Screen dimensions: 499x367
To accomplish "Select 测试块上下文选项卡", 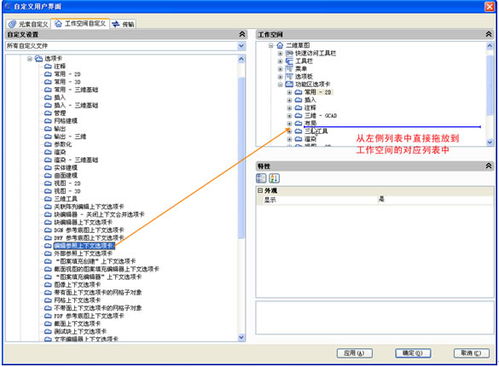I will point(80,331).
